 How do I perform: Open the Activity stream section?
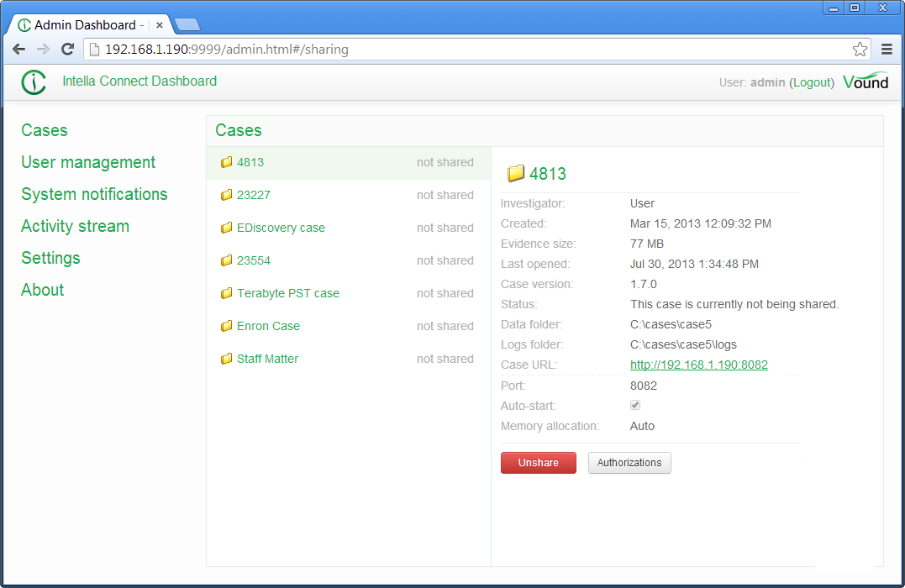pos(75,226)
